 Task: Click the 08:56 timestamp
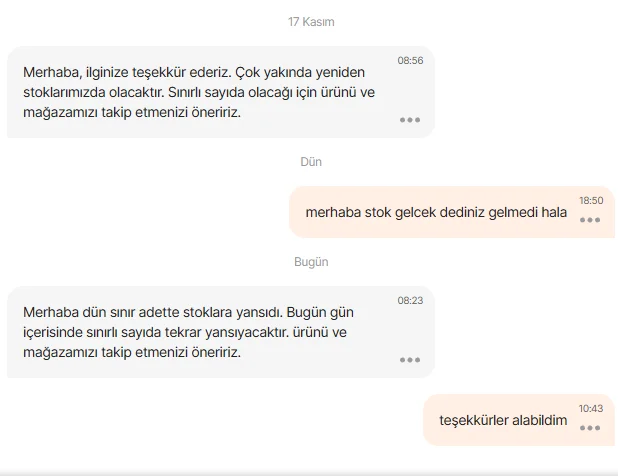click(410, 61)
